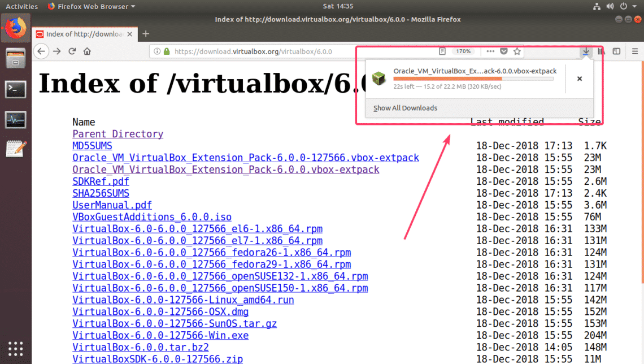Download the openSUSE150 rpm package
The image size is (644, 364).
(220, 288)
